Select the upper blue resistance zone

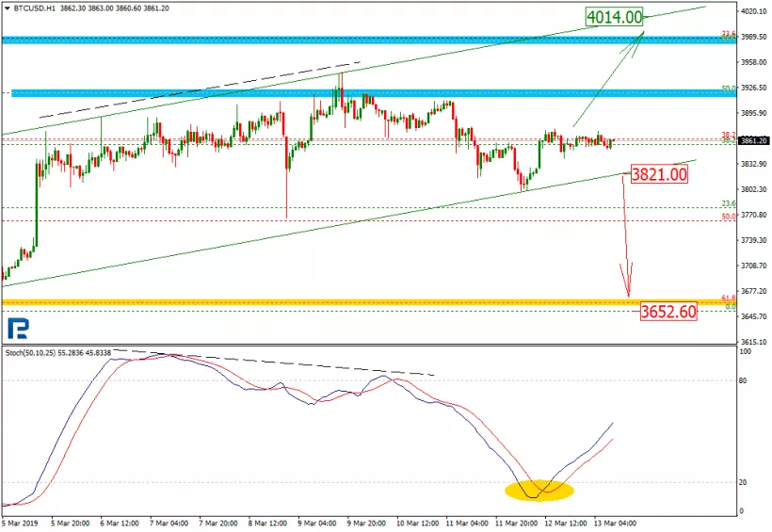[x=367, y=40]
